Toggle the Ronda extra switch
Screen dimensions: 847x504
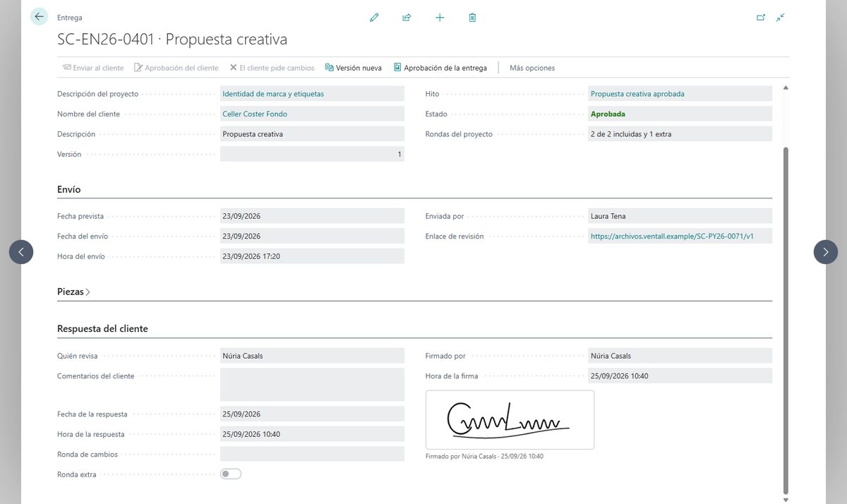pyautogui.click(x=231, y=474)
